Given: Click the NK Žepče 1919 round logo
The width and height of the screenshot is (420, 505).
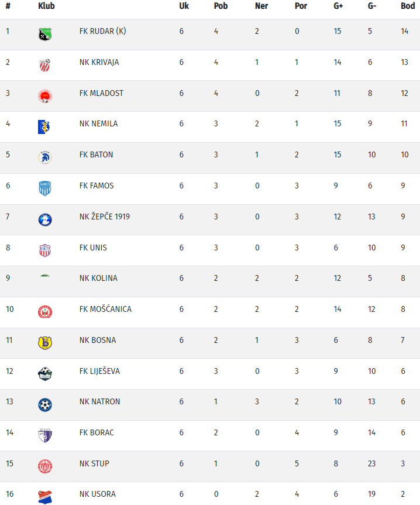Looking at the screenshot, I should pos(45,219).
